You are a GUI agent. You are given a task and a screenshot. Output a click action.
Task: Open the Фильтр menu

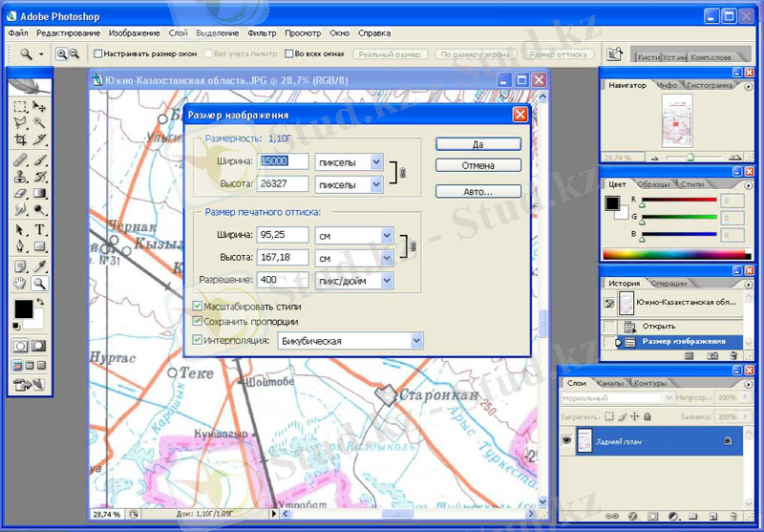click(262, 32)
